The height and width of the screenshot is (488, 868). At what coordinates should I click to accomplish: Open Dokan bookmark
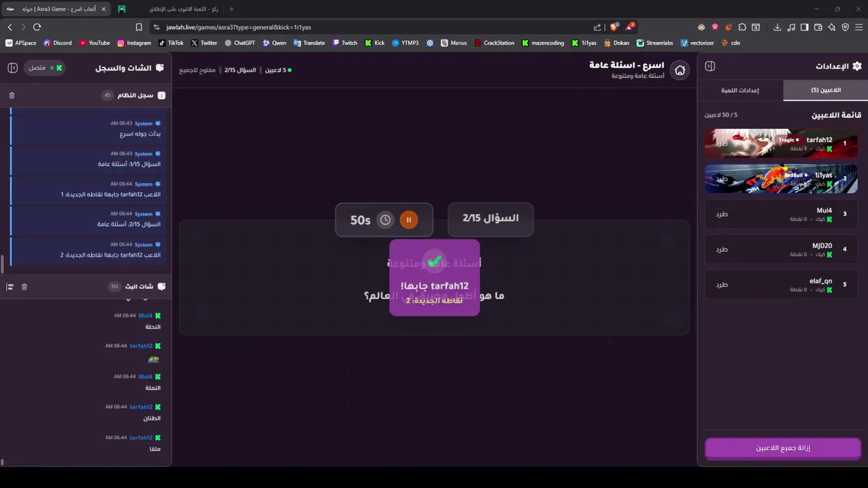pyautogui.click(x=616, y=43)
